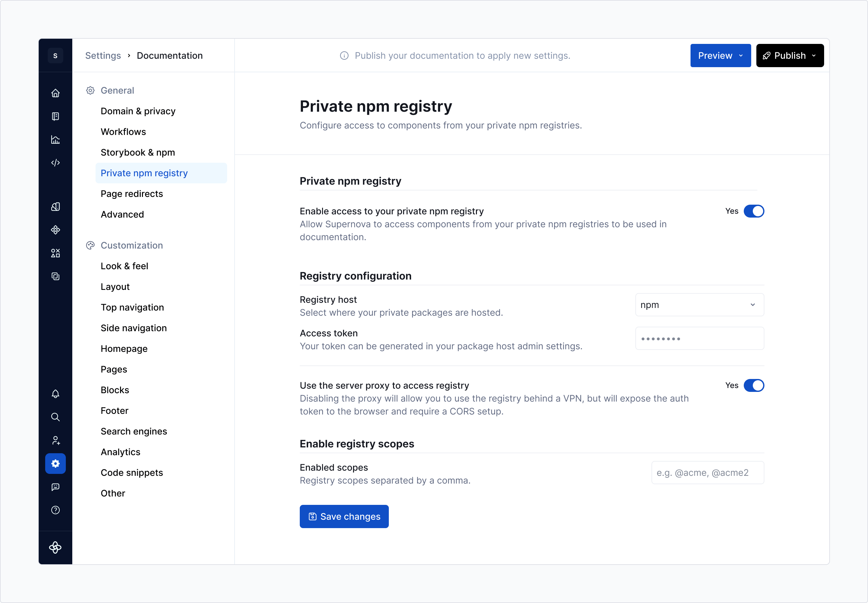Image resolution: width=868 pixels, height=603 pixels.
Task: Navigate to Settings via the breadcrumb
Action: [x=103, y=55]
